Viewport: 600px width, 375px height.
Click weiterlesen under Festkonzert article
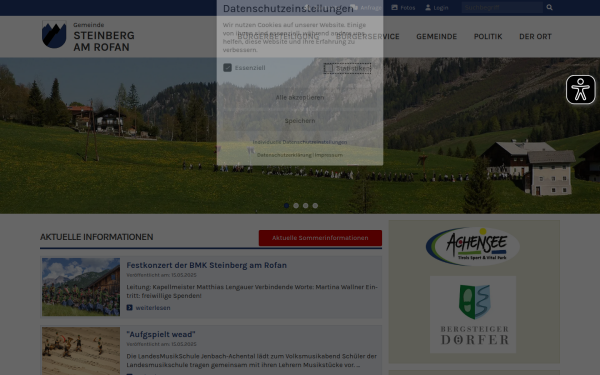153,308
